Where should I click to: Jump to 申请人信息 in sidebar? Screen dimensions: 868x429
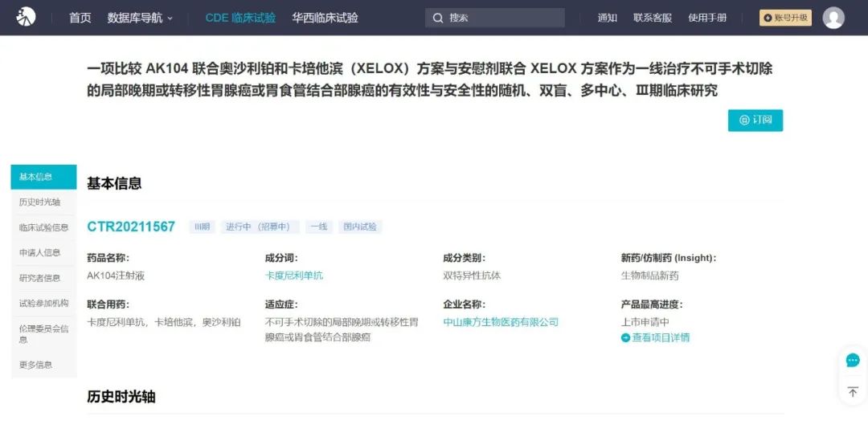click(43, 252)
